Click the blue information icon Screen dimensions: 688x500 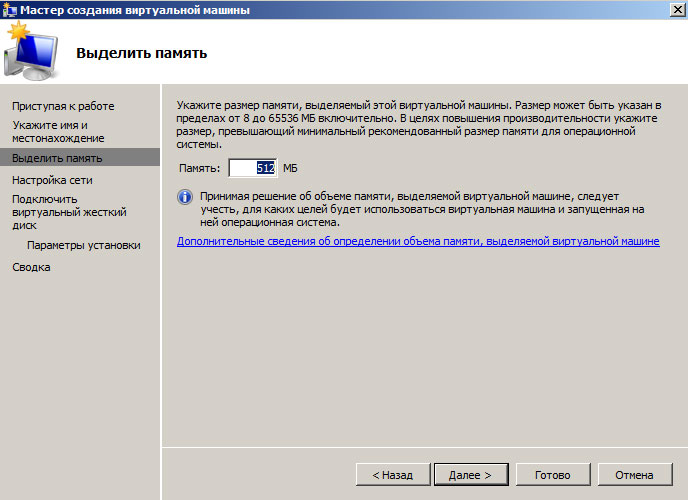(185, 197)
